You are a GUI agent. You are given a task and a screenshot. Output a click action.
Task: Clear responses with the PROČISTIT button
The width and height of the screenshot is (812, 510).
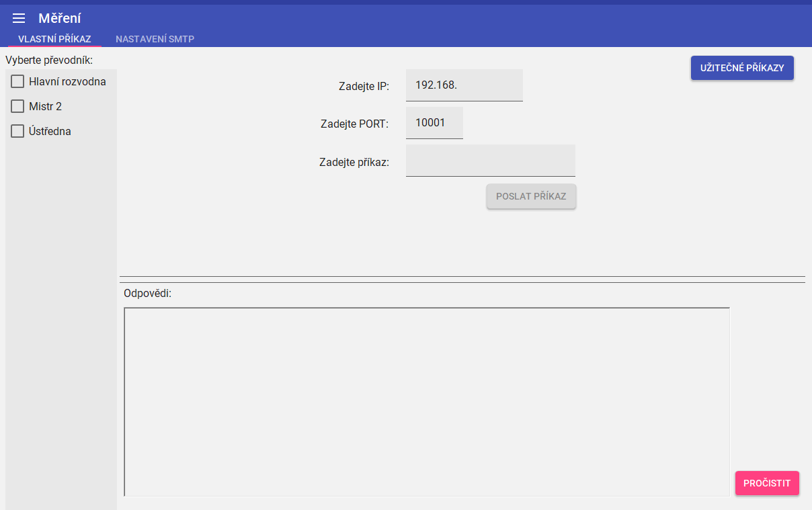pyautogui.click(x=767, y=483)
